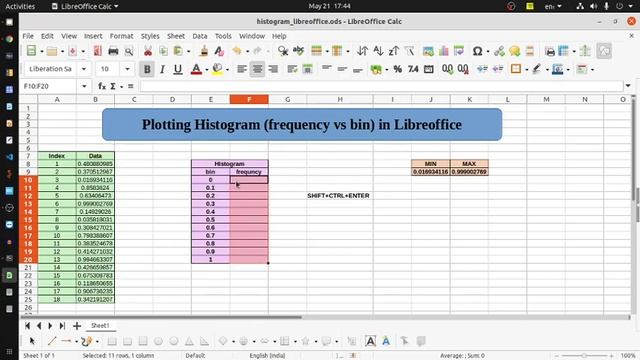Click the Cut scissors icon
The height and width of the screenshot is (360, 640).
148,51
